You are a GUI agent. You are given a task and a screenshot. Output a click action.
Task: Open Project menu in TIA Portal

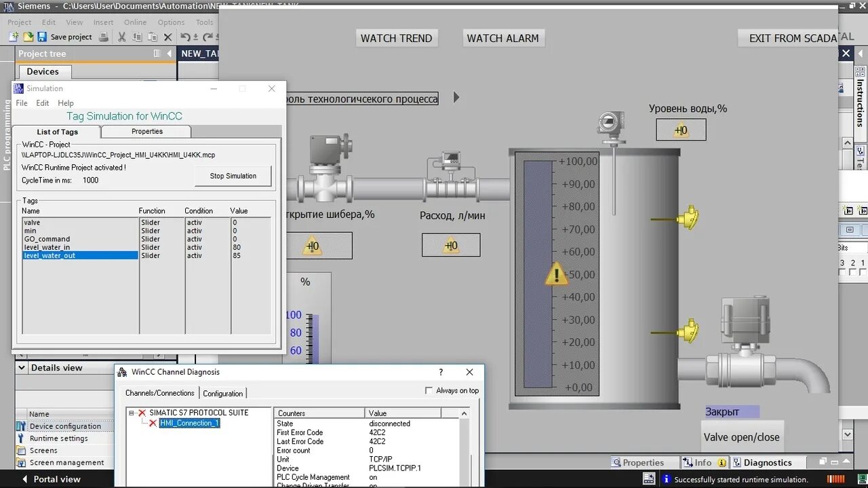pyautogui.click(x=20, y=22)
